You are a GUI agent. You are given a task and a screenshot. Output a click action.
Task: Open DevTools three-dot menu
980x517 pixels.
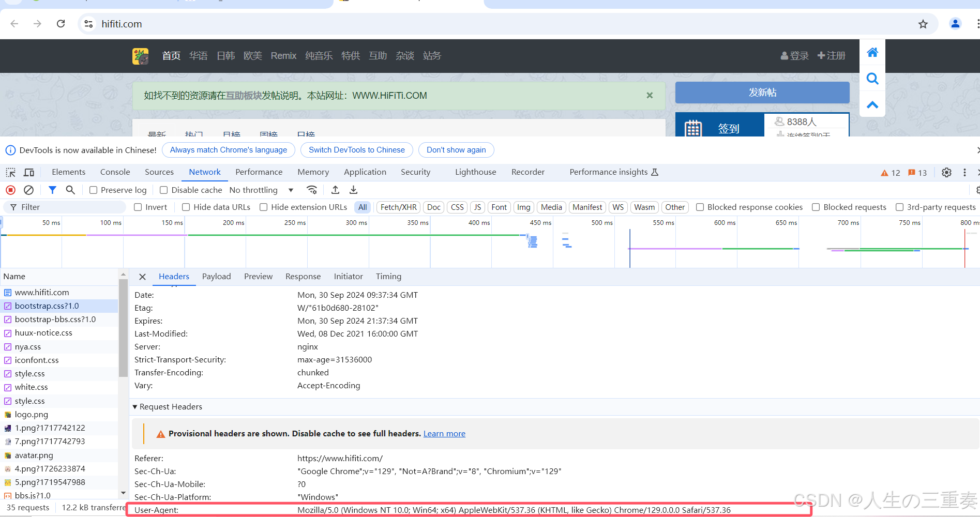click(x=964, y=173)
